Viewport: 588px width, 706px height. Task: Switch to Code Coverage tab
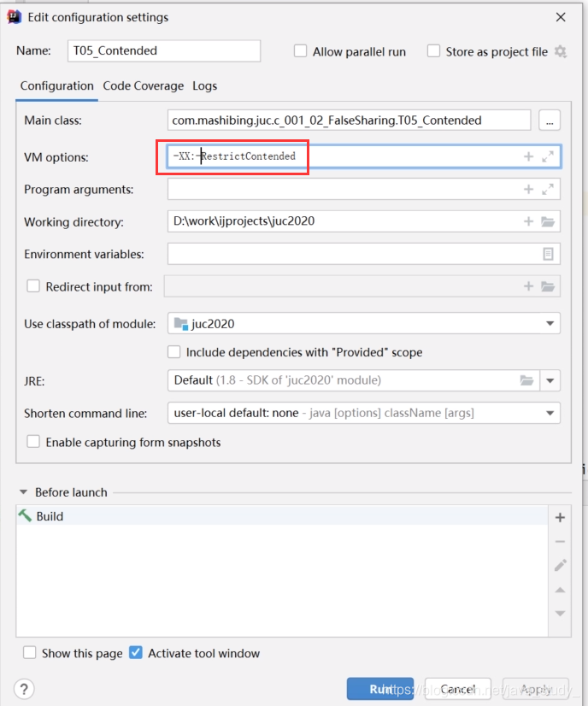(144, 85)
